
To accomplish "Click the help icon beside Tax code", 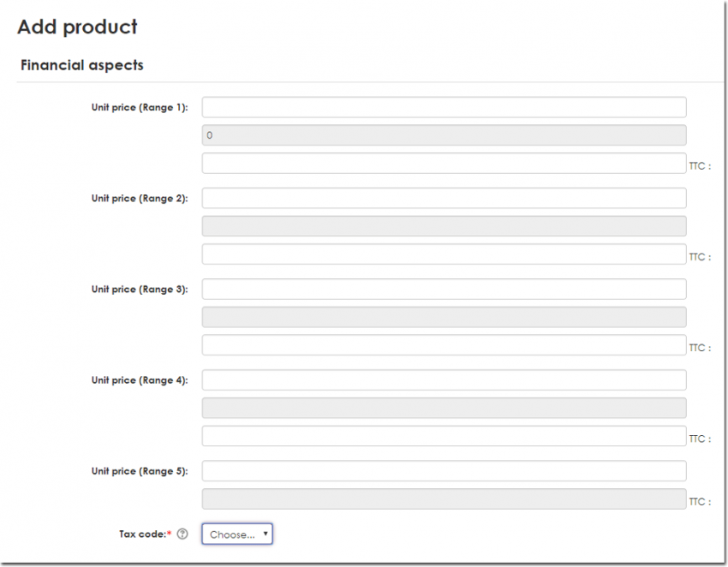I will point(182,534).
